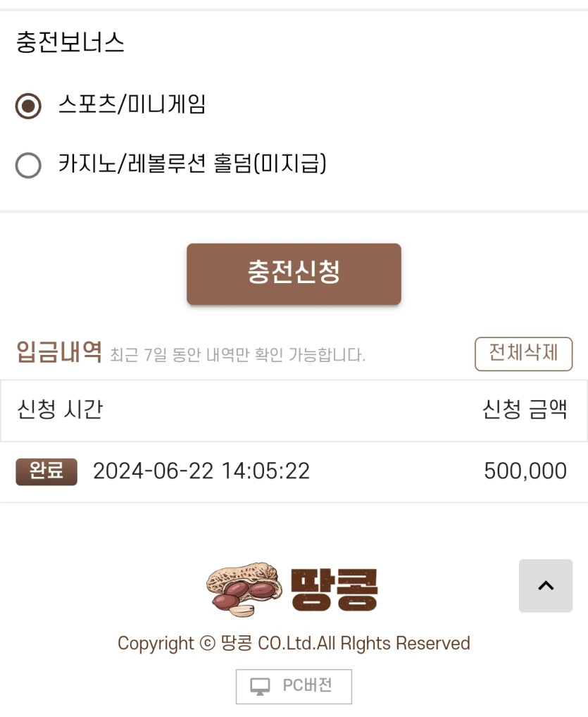Click the peanut logo image
The width and height of the screenshot is (588, 717).
(x=244, y=589)
